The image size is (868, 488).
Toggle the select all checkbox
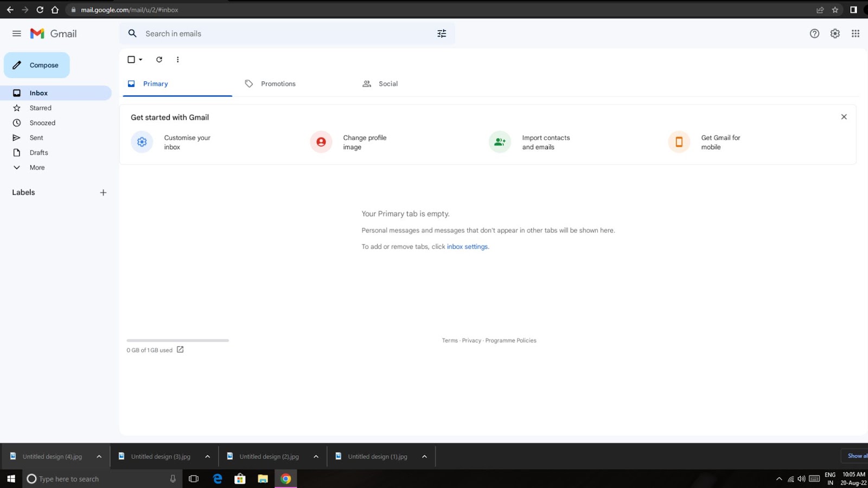131,60
